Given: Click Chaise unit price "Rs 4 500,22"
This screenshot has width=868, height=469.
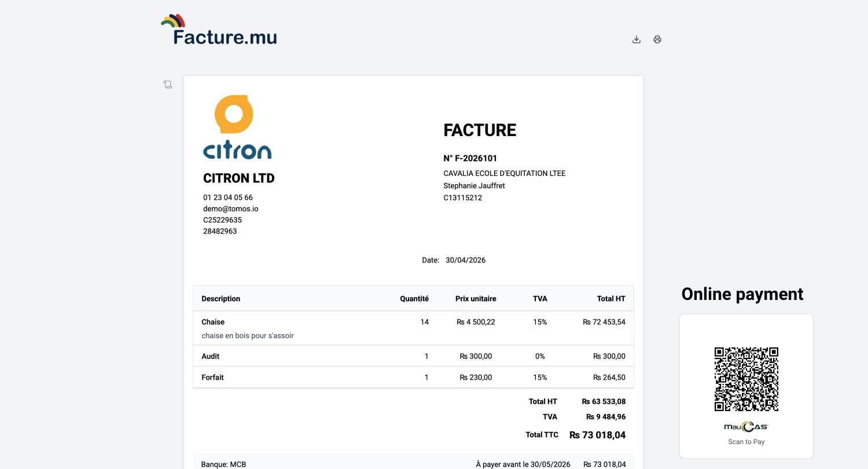Looking at the screenshot, I should 476,322.
